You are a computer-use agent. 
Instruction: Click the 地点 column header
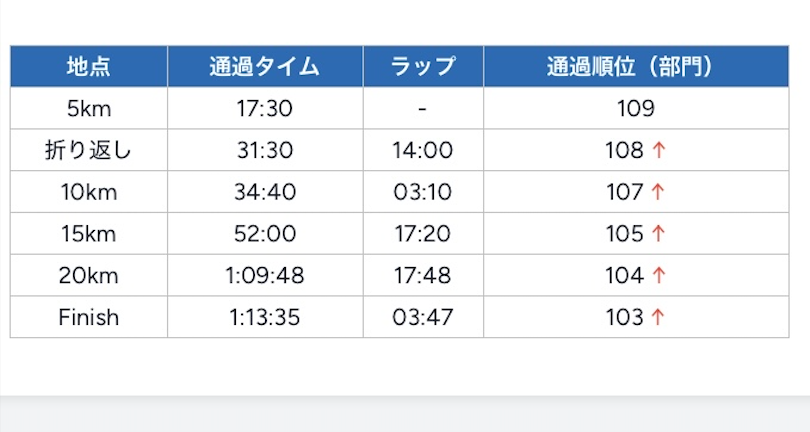point(89,67)
